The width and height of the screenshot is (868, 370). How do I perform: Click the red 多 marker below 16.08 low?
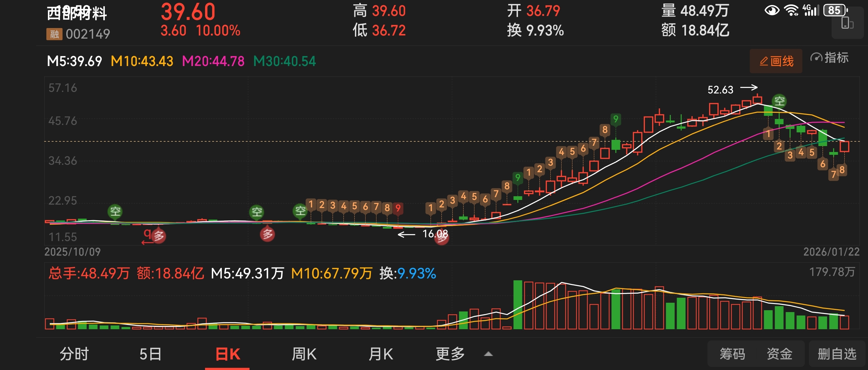click(441, 238)
